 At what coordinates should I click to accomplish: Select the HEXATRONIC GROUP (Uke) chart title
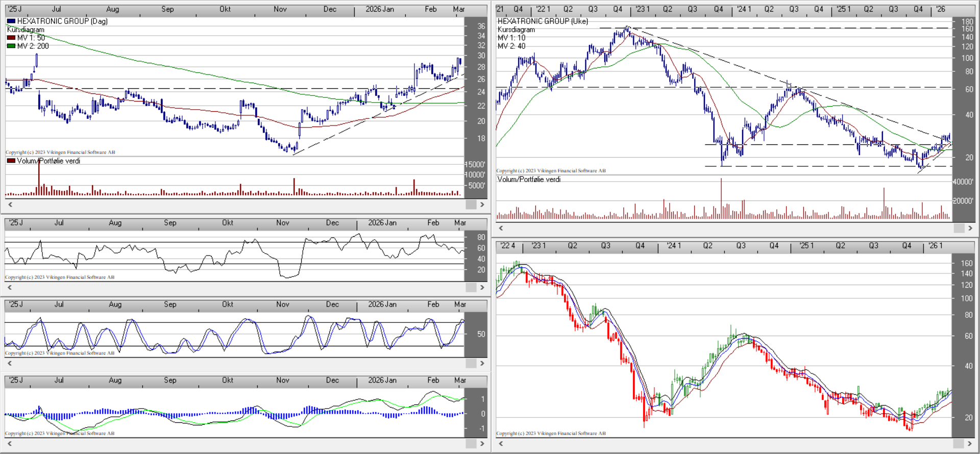(543, 21)
